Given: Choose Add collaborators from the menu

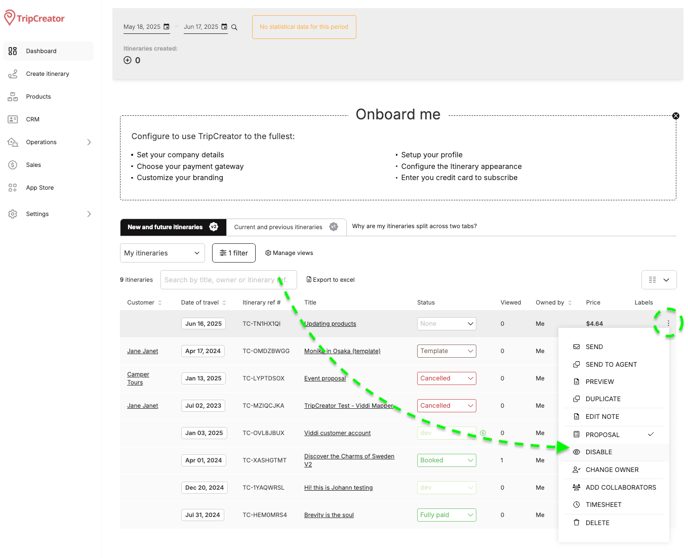Looking at the screenshot, I should pyautogui.click(x=620, y=487).
